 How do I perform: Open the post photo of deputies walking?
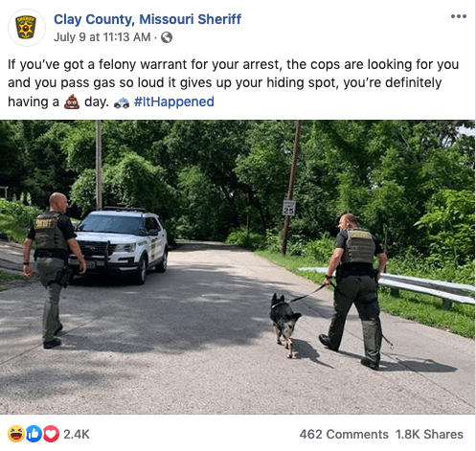[x=238, y=267]
